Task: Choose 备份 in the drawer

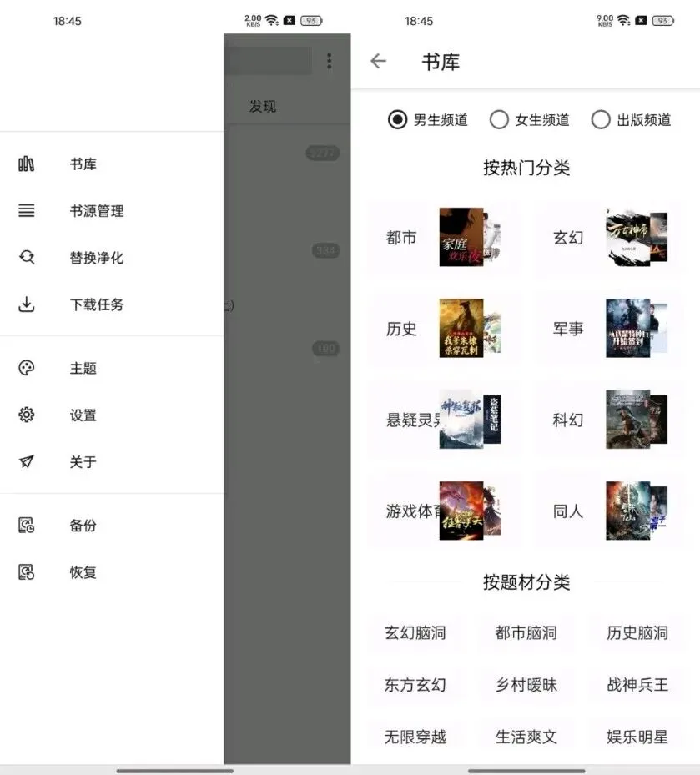Action: tap(112, 525)
